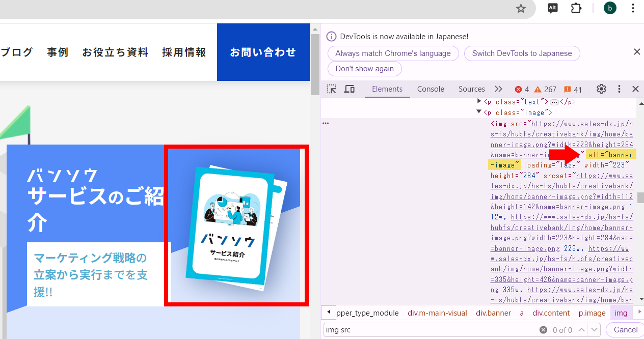644x339 pixels.
Task: Open the お役立ち資料 navigation link
Action: (x=115, y=52)
